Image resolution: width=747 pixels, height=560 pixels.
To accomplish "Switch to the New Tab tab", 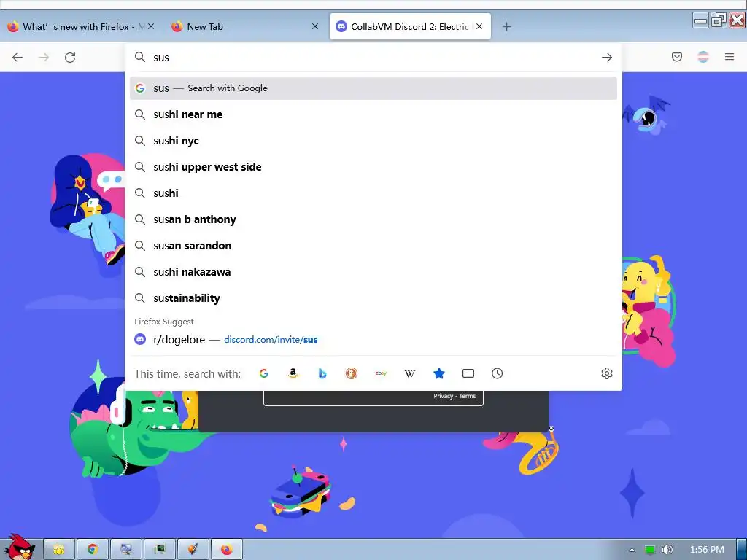I will pyautogui.click(x=245, y=27).
